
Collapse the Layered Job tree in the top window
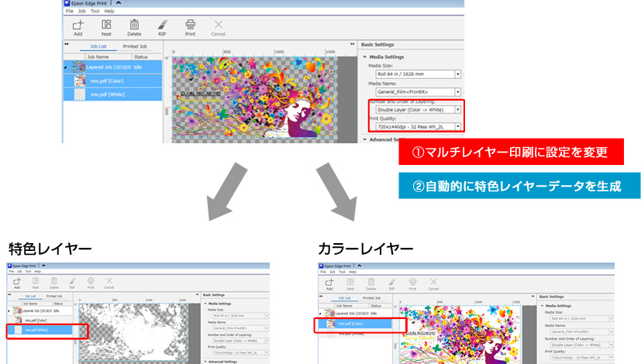tap(65, 67)
